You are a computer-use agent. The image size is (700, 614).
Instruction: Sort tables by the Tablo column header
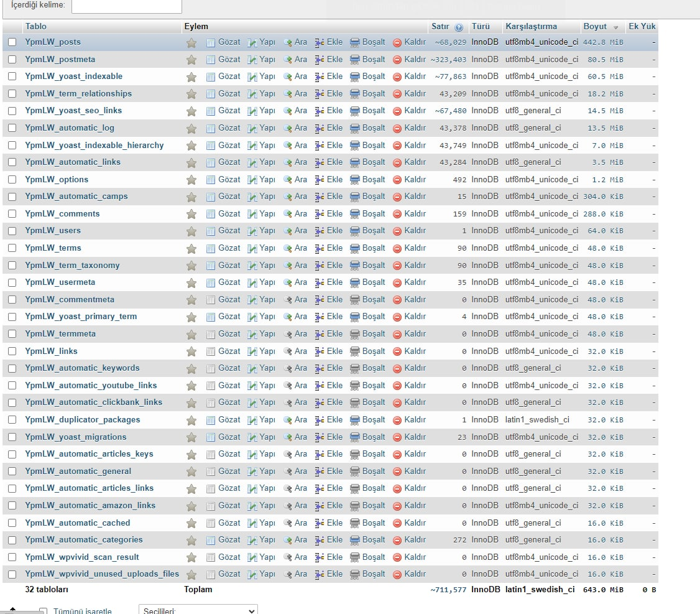click(x=35, y=26)
